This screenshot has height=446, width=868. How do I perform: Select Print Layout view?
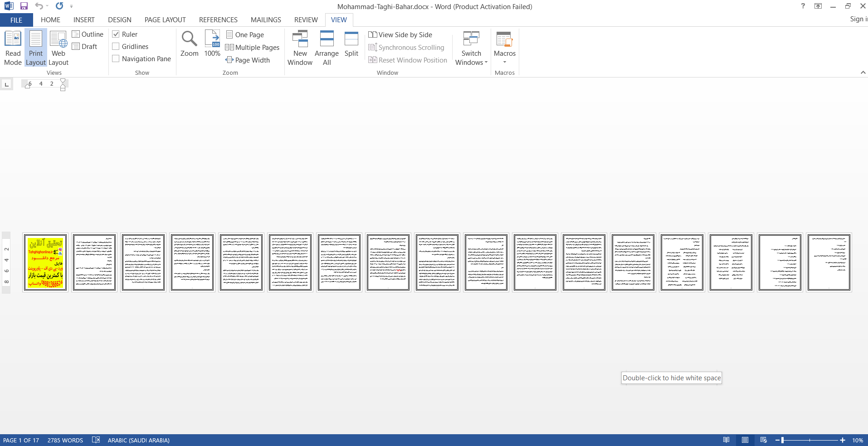pyautogui.click(x=36, y=48)
